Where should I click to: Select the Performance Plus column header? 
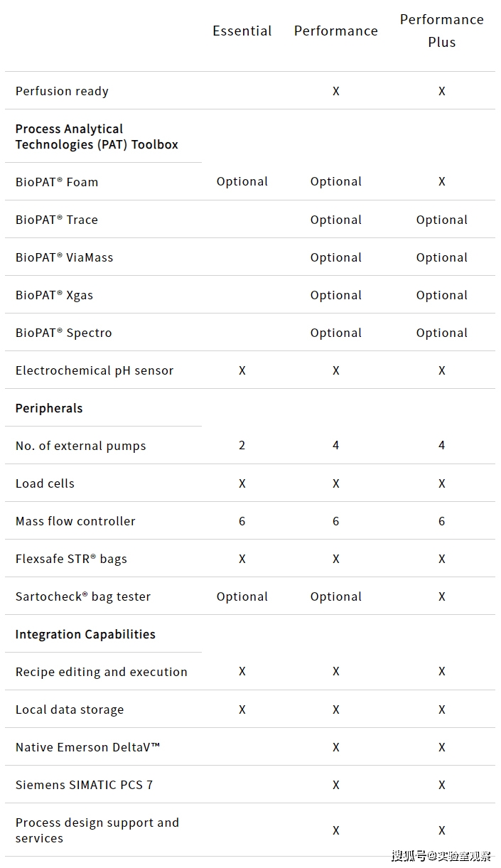[441, 31]
